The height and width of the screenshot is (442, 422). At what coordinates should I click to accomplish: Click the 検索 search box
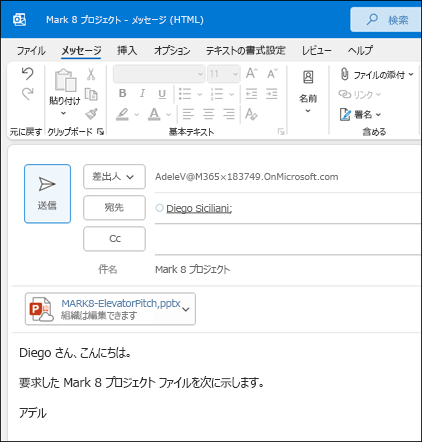[x=386, y=20]
